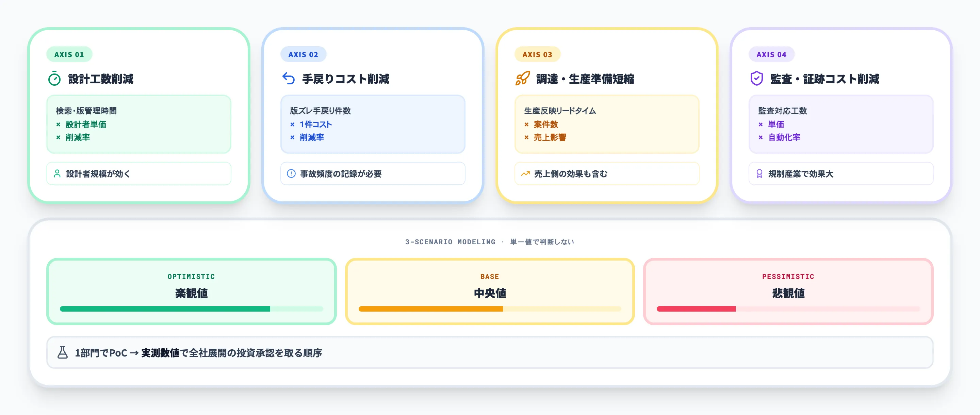Select the 生産反映リードタイム metric box
The height and width of the screenshot is (415, 980).
coord(606,124)
